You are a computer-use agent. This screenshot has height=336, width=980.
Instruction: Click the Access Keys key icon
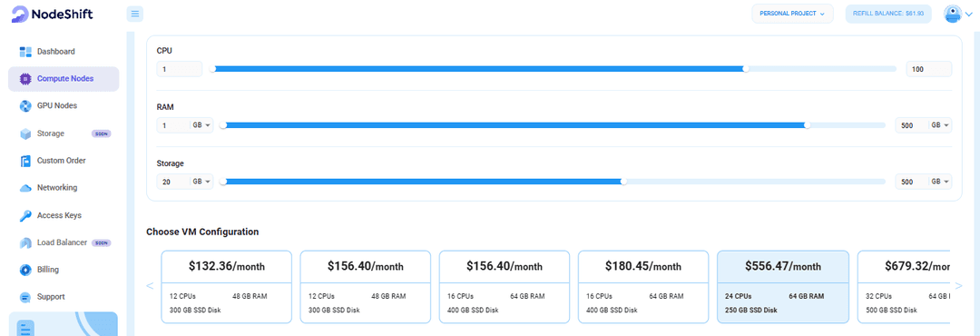[x=25, y=215]
